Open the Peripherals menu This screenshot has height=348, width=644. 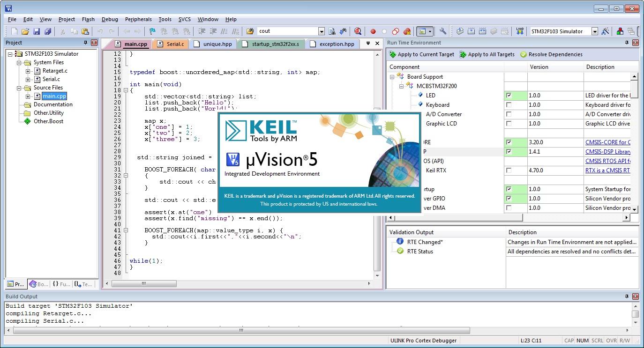[138, 19]
